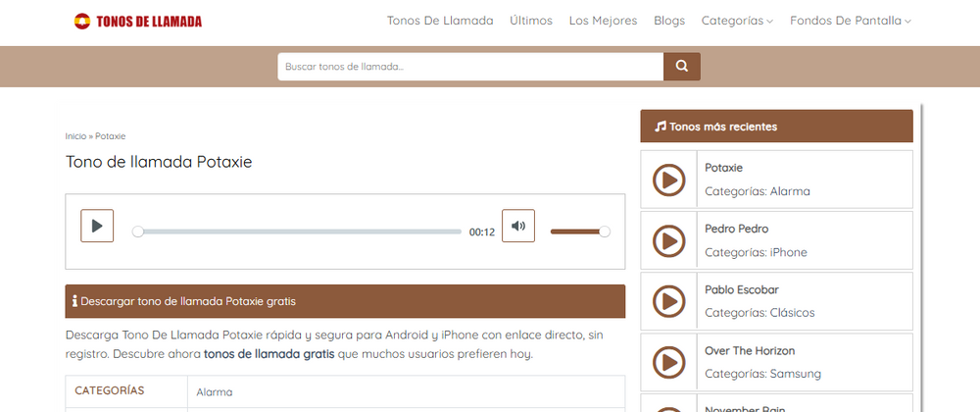This screenshot has width=980, height=412.
Task: Click the music note icon by Tonos más recientes
Action: [660, 127]
